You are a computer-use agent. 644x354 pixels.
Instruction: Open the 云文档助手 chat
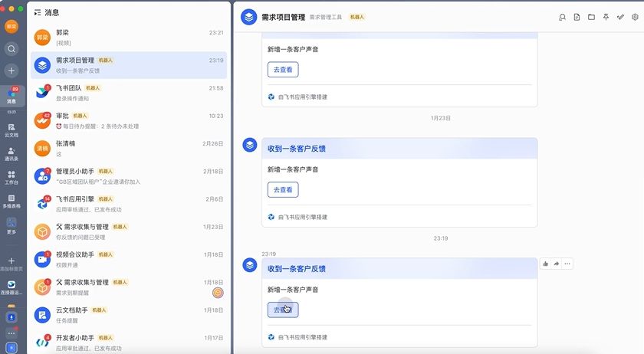click(129, 315)
